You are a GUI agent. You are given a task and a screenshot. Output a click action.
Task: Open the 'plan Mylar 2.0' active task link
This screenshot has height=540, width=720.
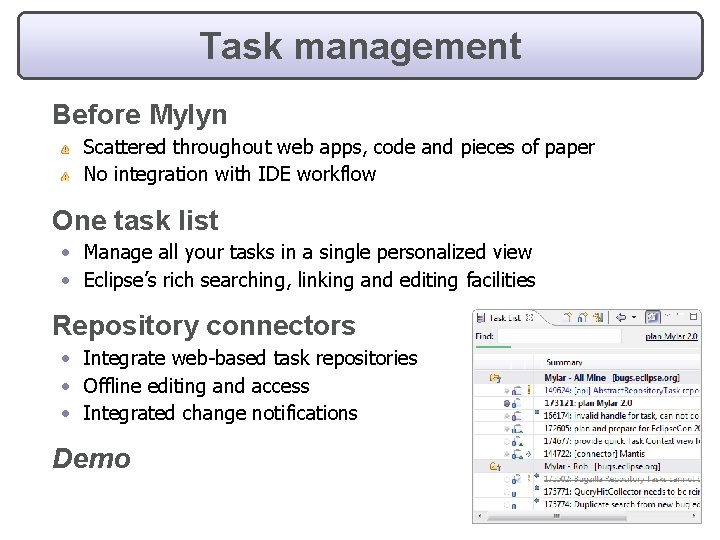pos(671,336)
